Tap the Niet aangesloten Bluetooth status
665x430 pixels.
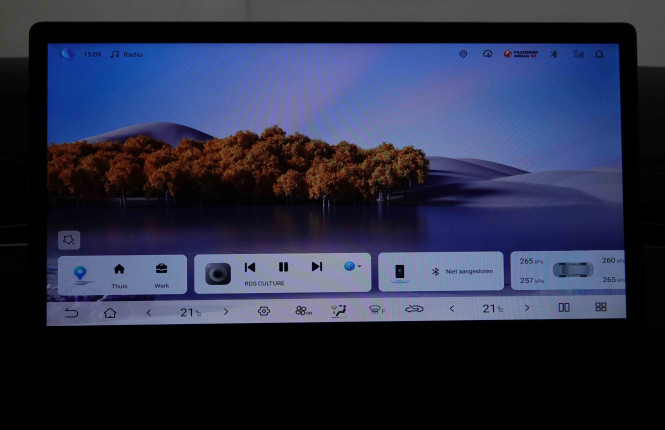(462, 271)
